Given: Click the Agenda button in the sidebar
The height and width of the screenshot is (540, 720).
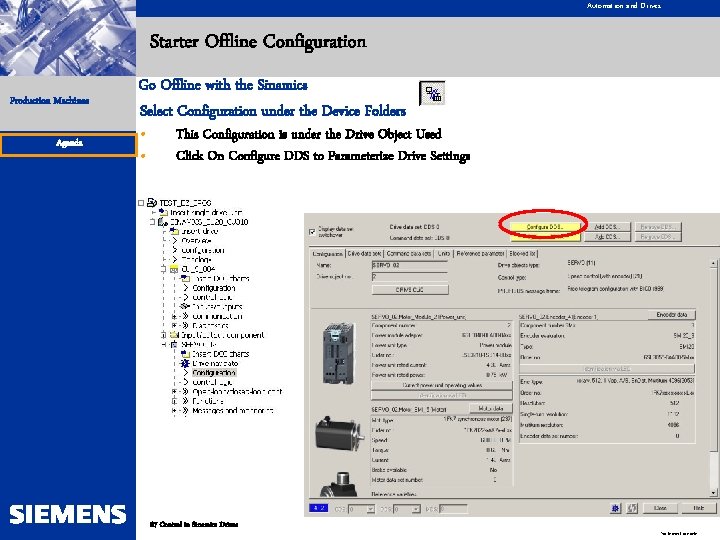Looking at the screenshot, I should [68, 144].
